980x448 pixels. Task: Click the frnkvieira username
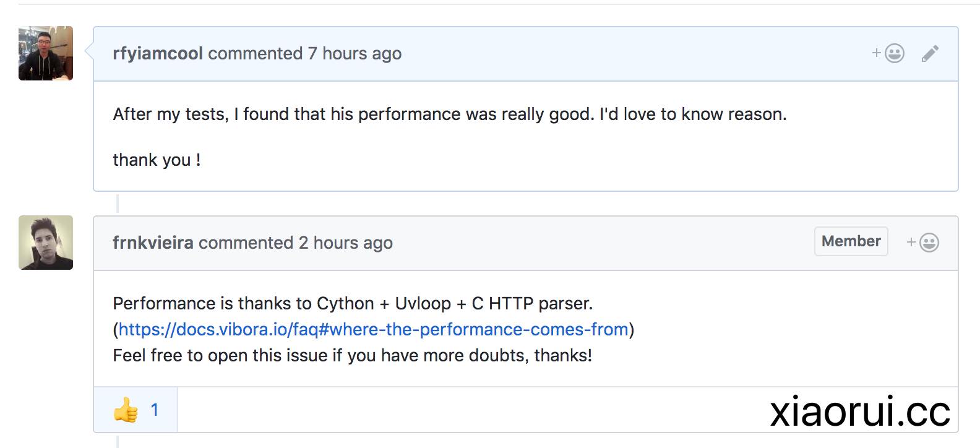(x=153, y=243)
